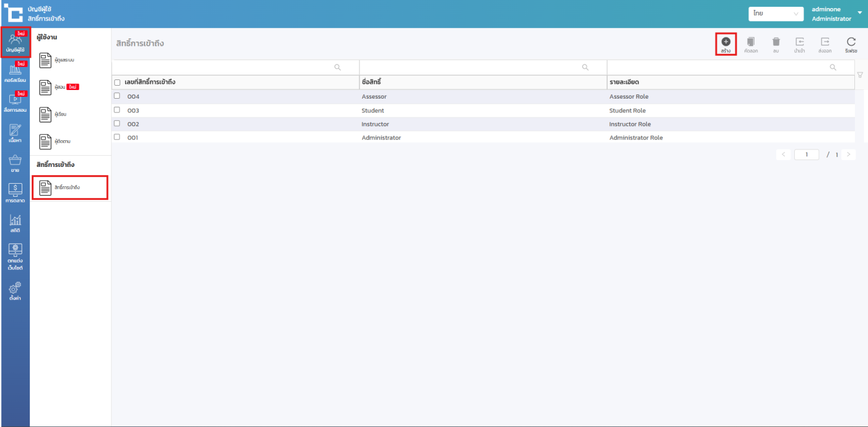Go to the Content (เนื้อหา) sidebar icon
Image resolution: width=868 pixels, height=427 pixels.
pyautogui.click(x=15, y=133)
